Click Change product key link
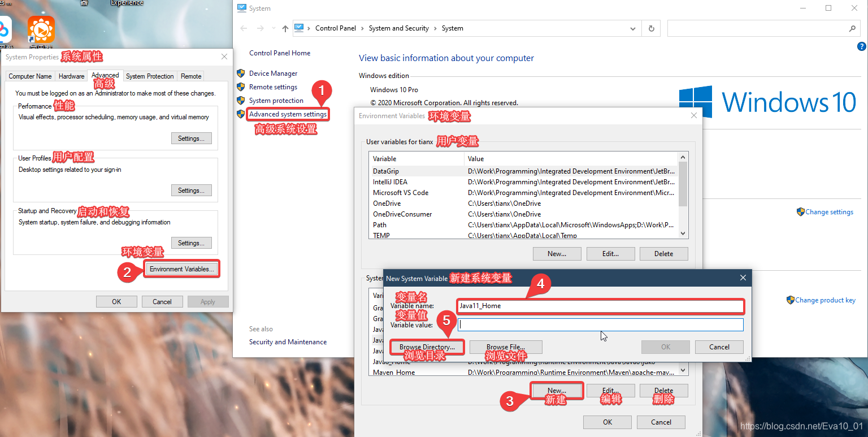868x437 pixels. click(825, 300)
